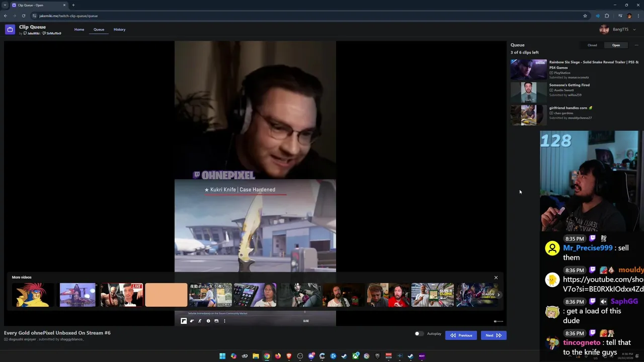Open Chrome profile avatar

coord(629,16)
